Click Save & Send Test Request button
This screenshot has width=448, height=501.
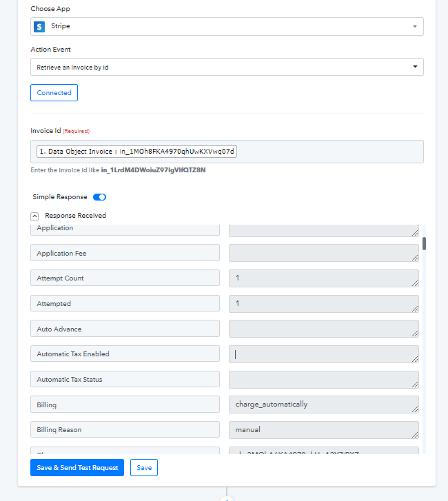(x=77, y=467)
